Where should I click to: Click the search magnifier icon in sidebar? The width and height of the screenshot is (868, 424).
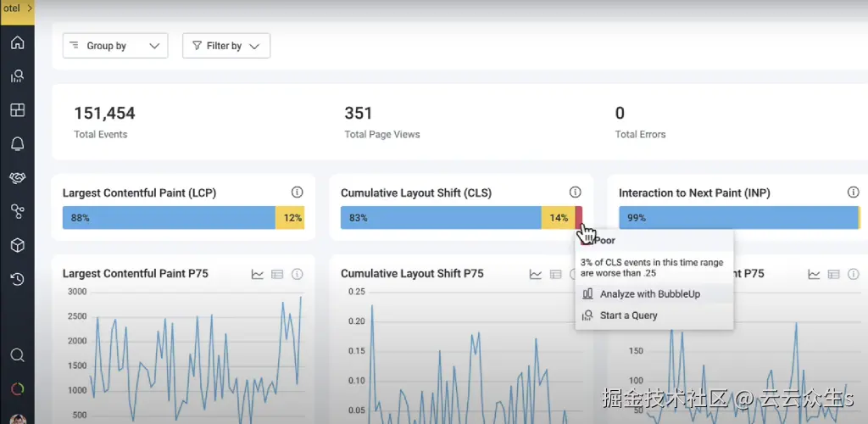pos(17,354)
